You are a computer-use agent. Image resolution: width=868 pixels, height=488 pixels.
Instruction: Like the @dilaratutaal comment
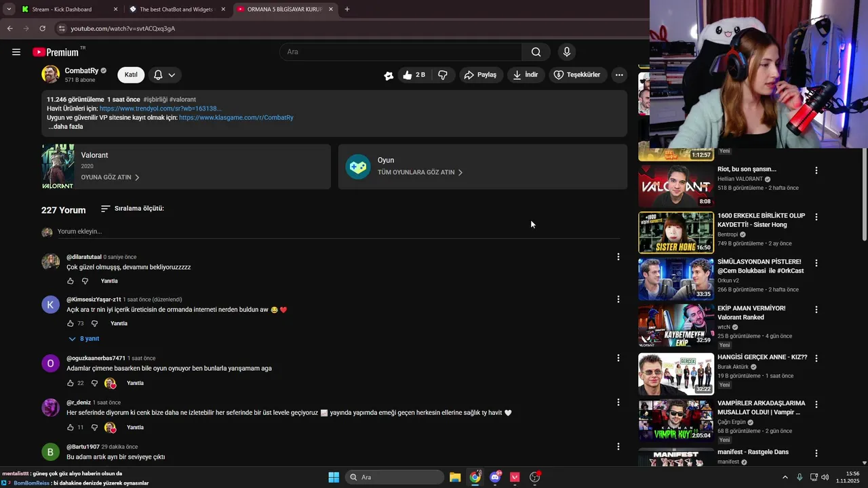(x=71, y=281)
